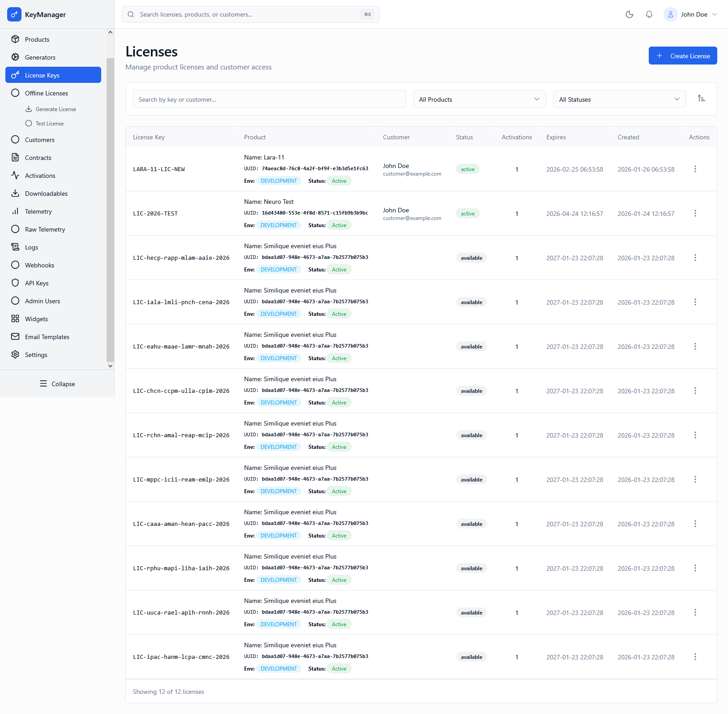Viewport: 728px width, 714px height.
Task: Open the Products section in sidebar
Action: click(x=37, y=39)
